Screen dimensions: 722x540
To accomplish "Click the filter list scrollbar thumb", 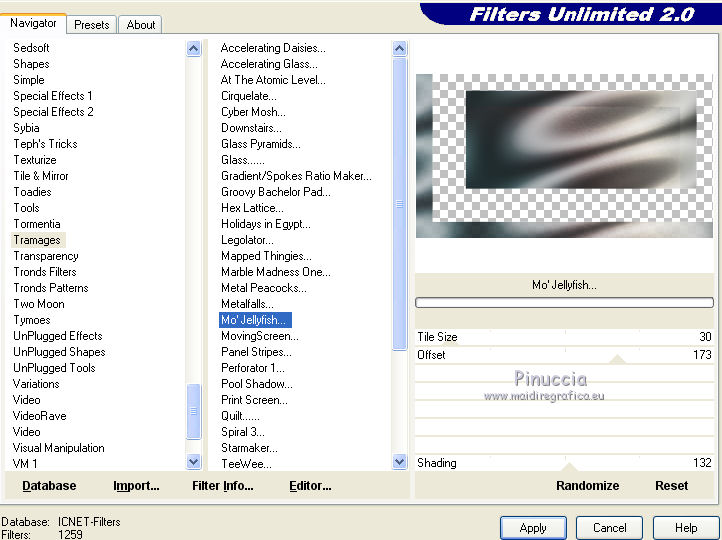I will (x=400, y=204).
